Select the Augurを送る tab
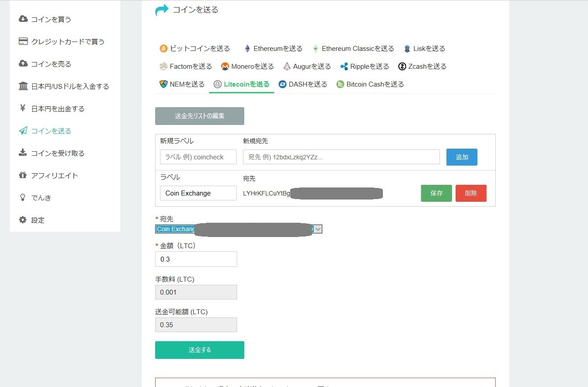The width and height of the screenshot is (588, 387). [x=307, y=66]
